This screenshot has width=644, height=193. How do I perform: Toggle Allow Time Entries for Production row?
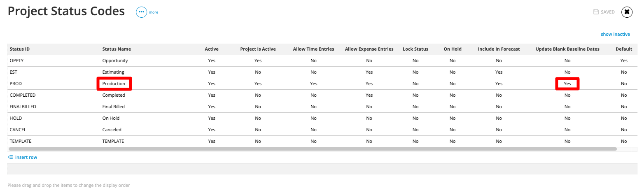tap(313, 84)
